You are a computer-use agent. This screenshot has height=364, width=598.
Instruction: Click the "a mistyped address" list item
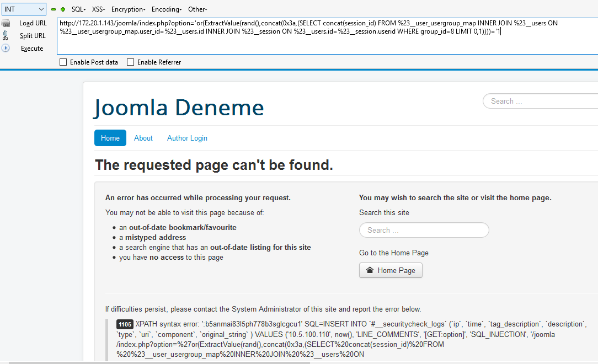(x=153, y=238)
